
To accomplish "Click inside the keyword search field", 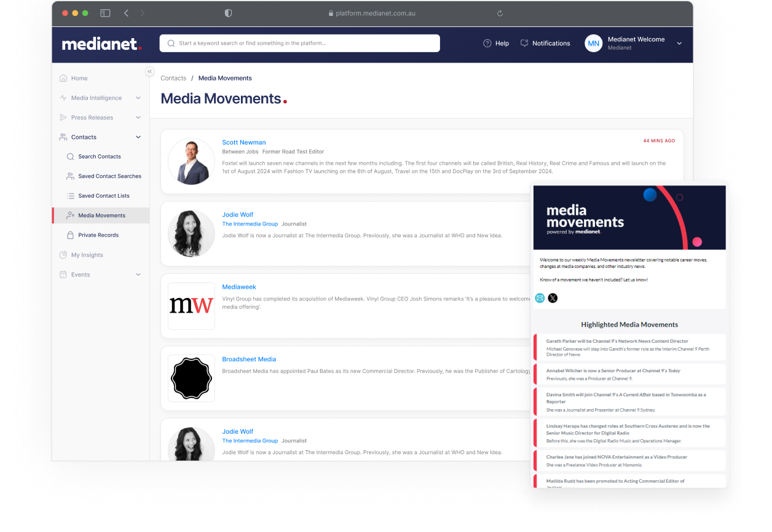I will coord(299,43).
